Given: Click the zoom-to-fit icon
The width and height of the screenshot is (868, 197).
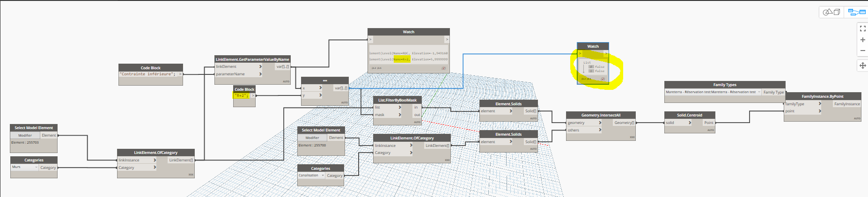Looking at the screenshot, I should point(862,29).
